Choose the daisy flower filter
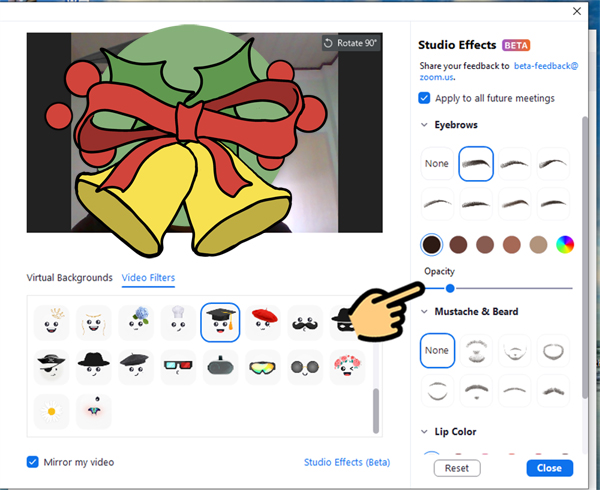 [51, 410]
